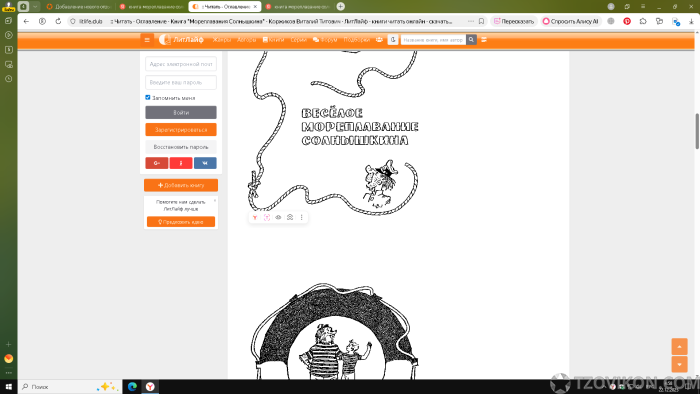Screen dimensions: 700x394
Task: Open the address bar three-dot menu
Action: tap(471, 21)
